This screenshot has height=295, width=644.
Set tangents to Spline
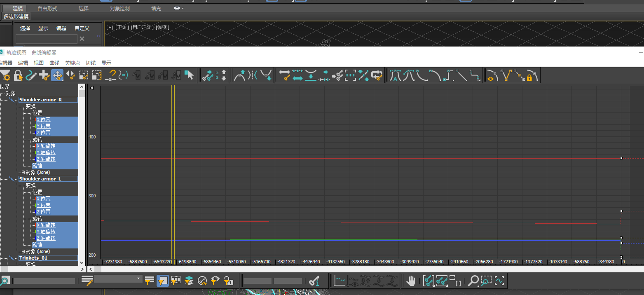409,76
